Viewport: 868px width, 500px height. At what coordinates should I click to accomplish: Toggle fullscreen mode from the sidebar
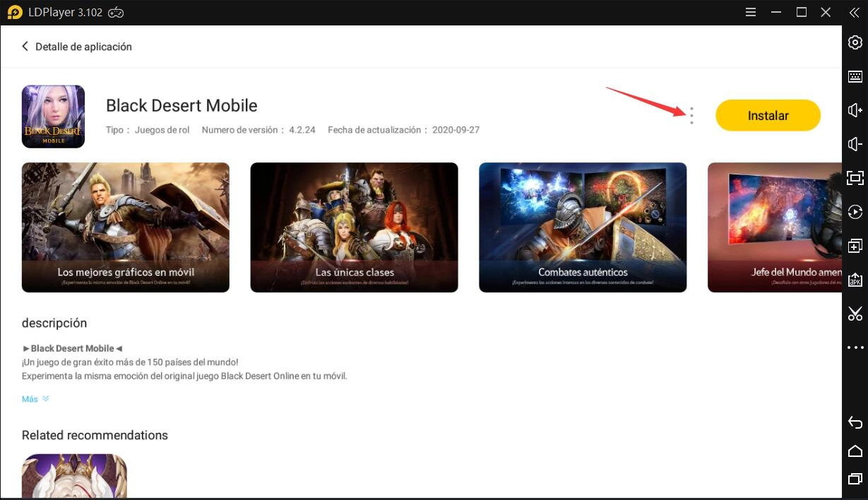click(855, 178)
